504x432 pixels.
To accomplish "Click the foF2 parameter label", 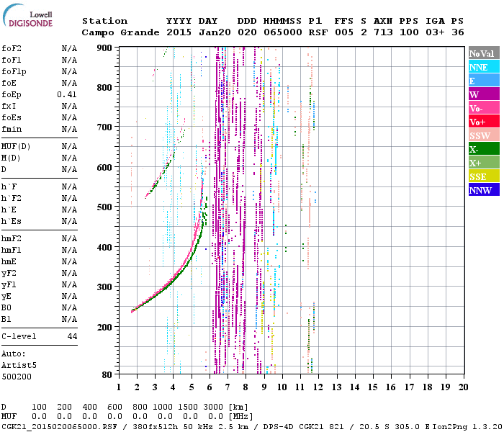I will tap(12, 48).
